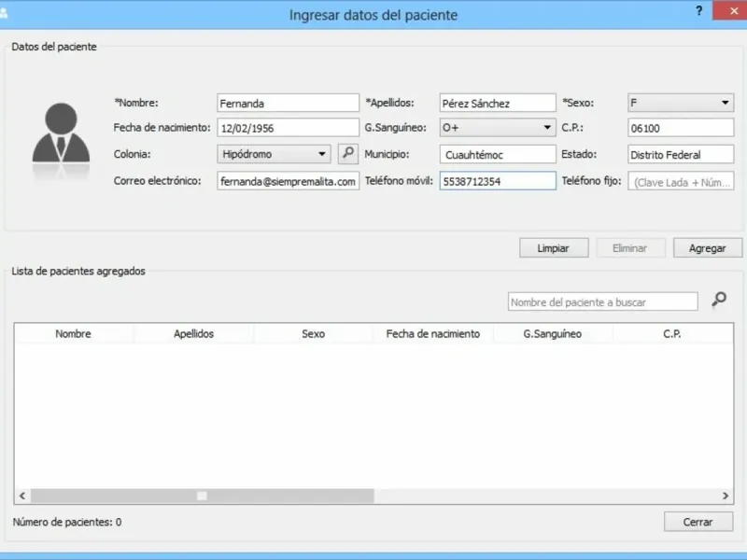Click the patient list search magnifier icon
The width and height of the screenshot is (747, 560).
coord(719,300)
